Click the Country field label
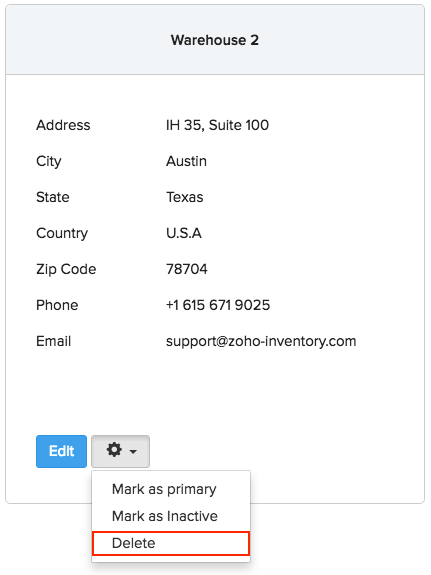Image resolution: width=431 pixels, height=575 pixels. pyautogui.click(x=62, y=234)
